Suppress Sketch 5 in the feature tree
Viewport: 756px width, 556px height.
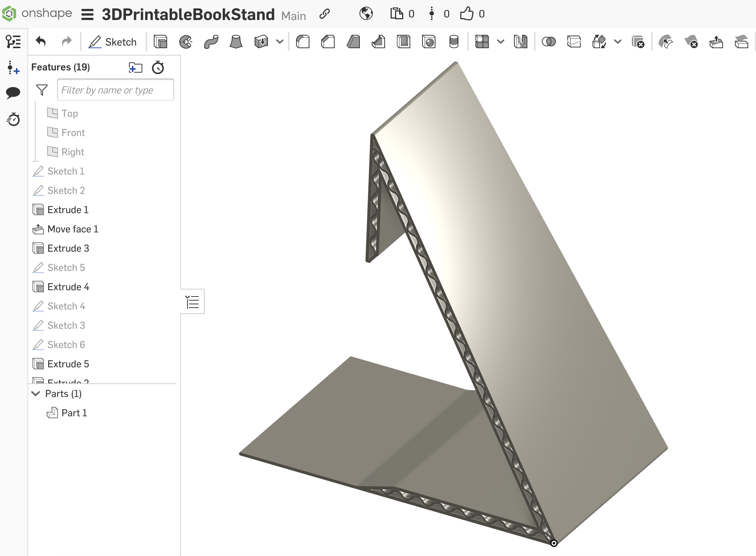[x=66, y=267]
